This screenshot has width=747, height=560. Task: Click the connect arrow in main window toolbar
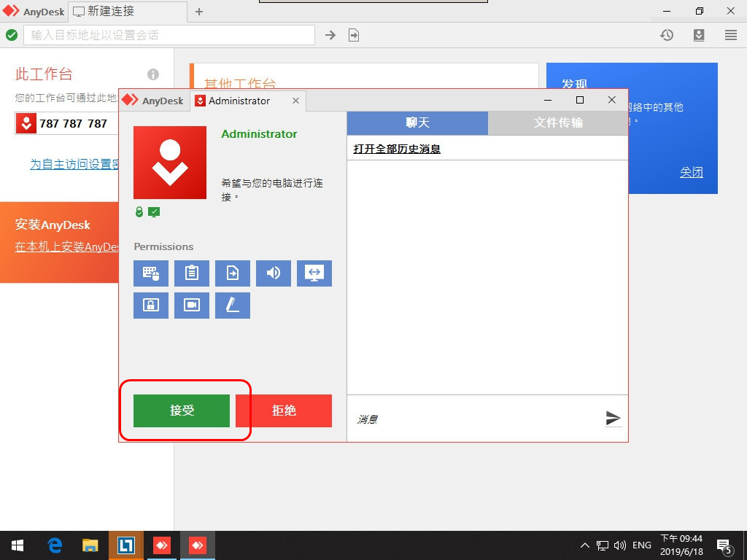click(x=330, y=35)
